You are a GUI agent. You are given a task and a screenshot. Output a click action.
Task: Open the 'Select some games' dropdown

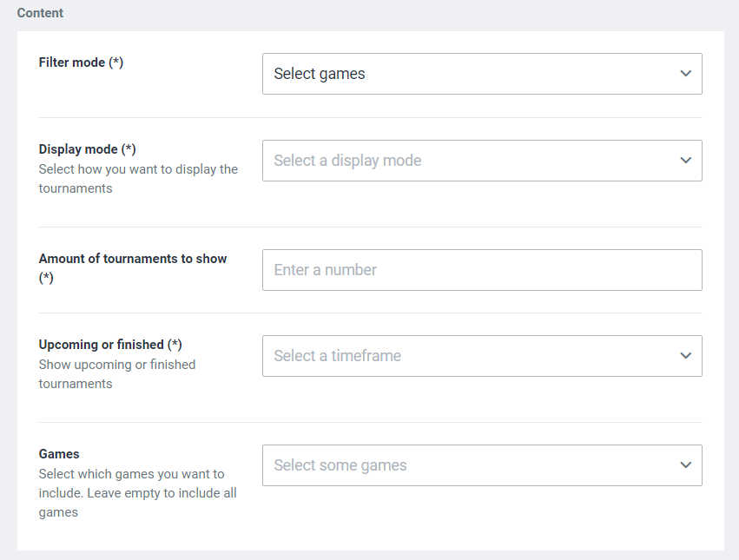[x=469, y=465]
